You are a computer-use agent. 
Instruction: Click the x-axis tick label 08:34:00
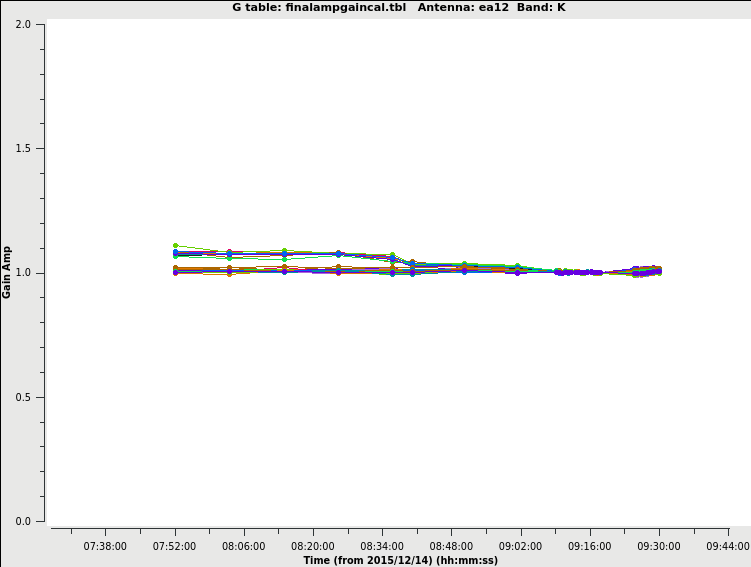click(382, 546)
